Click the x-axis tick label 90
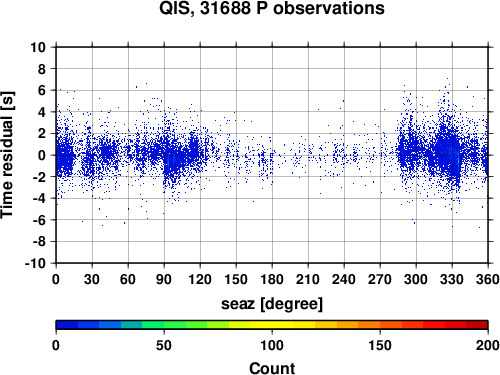 pos(164,279)
